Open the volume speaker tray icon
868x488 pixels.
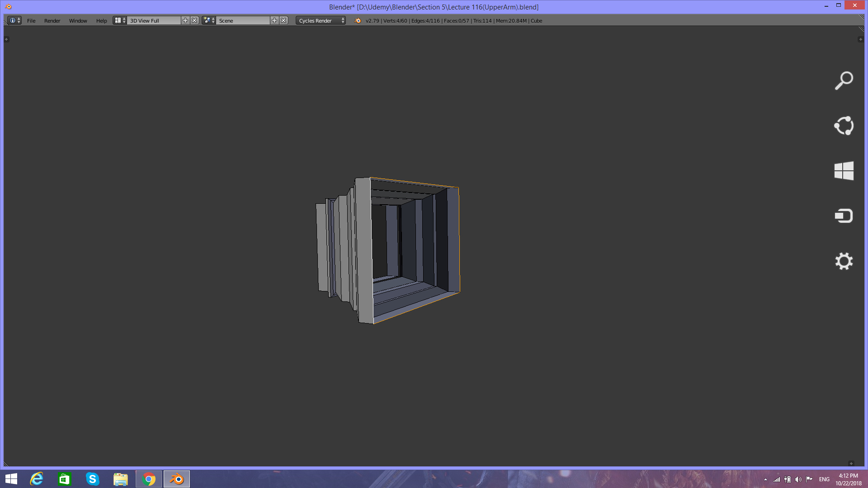[798, 479]
